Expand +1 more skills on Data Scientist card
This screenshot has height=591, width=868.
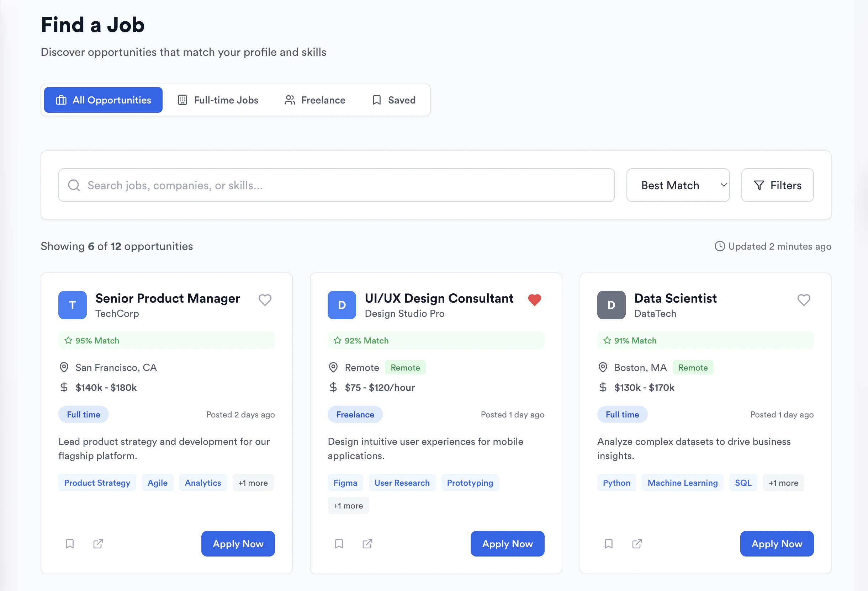point(784,482)
